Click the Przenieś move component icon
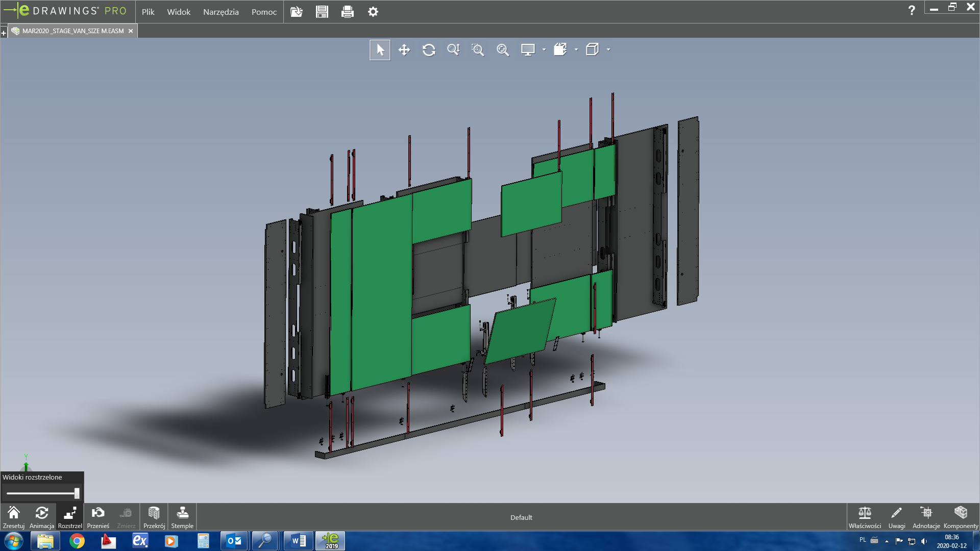This screenshot has height=551, width=980. tap(98, 516)
